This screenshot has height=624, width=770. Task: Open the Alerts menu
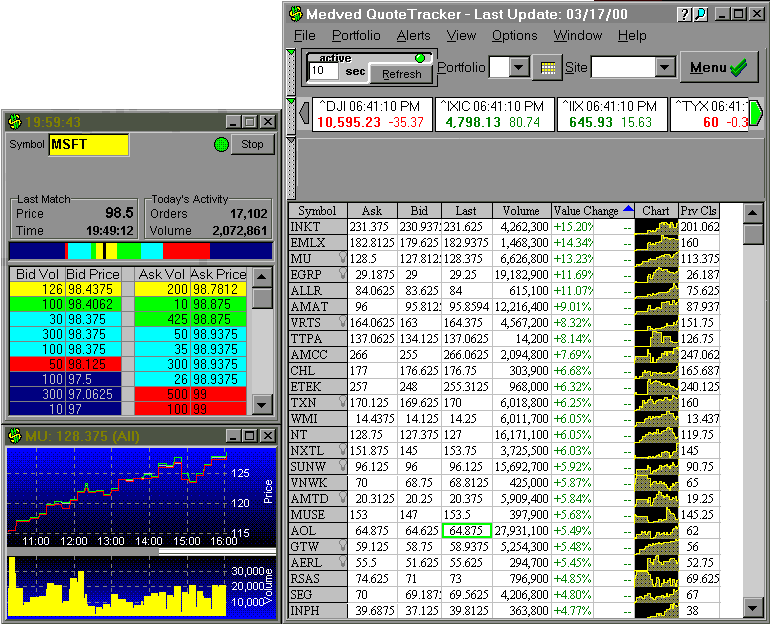pyautogui.click(x=414, y=36)
